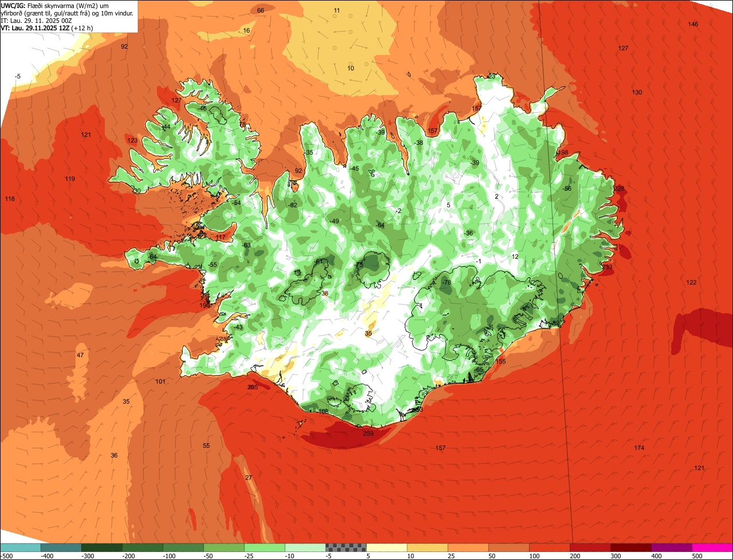Select the map value 155
Viewport: 733px width, 560px height.
tap(501, 361)
